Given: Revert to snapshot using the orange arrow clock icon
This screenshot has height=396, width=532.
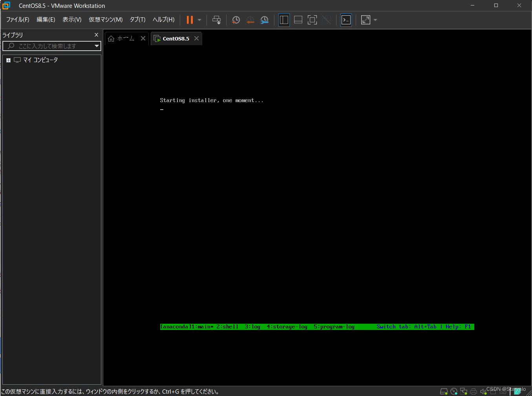Looking at the screenshot, I should [x=250, y=20].
